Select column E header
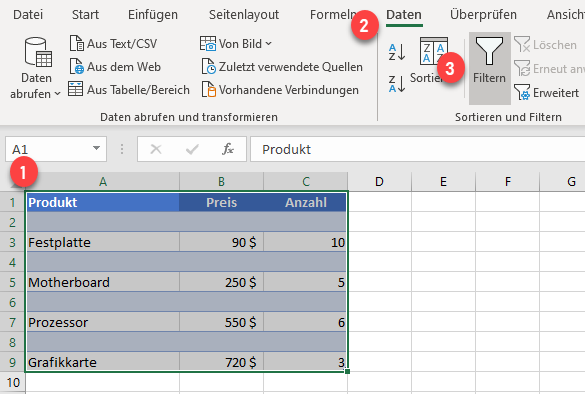 pyautogui.click(x=443, y=182)
